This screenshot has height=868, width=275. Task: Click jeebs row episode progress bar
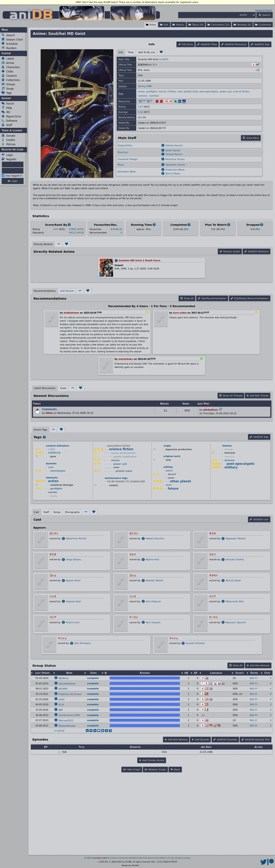pyautogui.click(x=145, y=699)
